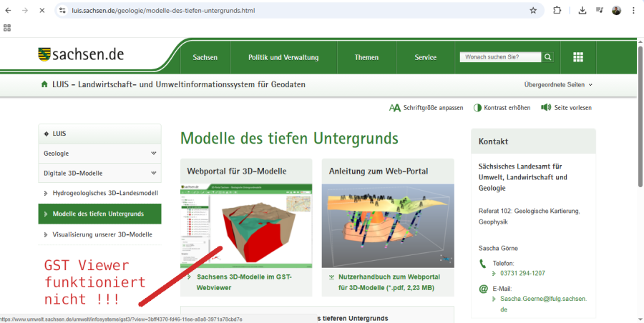Open the apps grid icon in header
The height and width of the screenshot is (323, 644).
click(x=578, y=57)
